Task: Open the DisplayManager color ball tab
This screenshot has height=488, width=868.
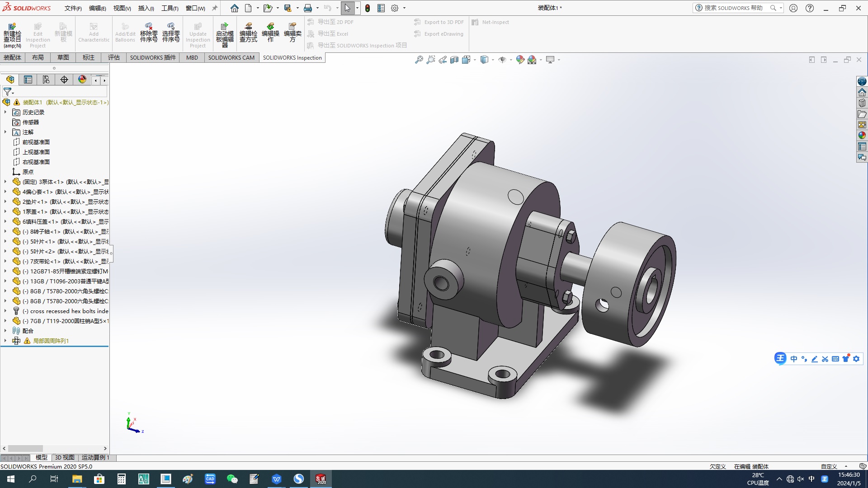Action: point(82,80)
